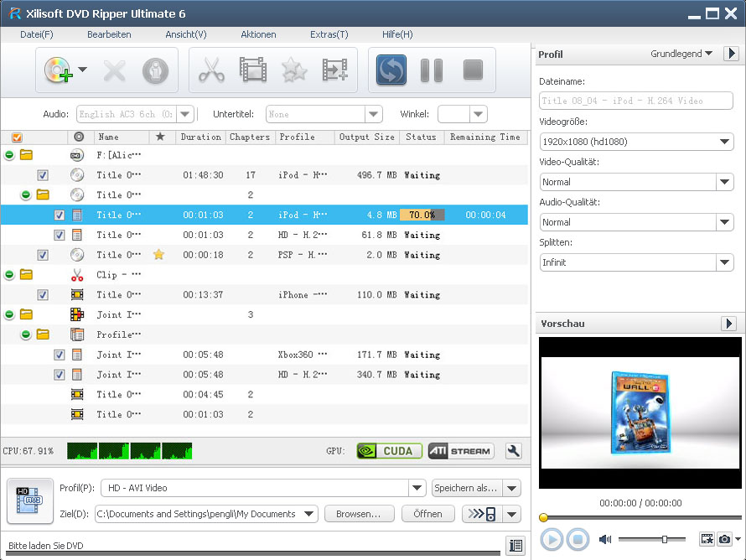The image size is (746, 560).
Task: Click the Öffnen button
Action: (x=427, y=514)
